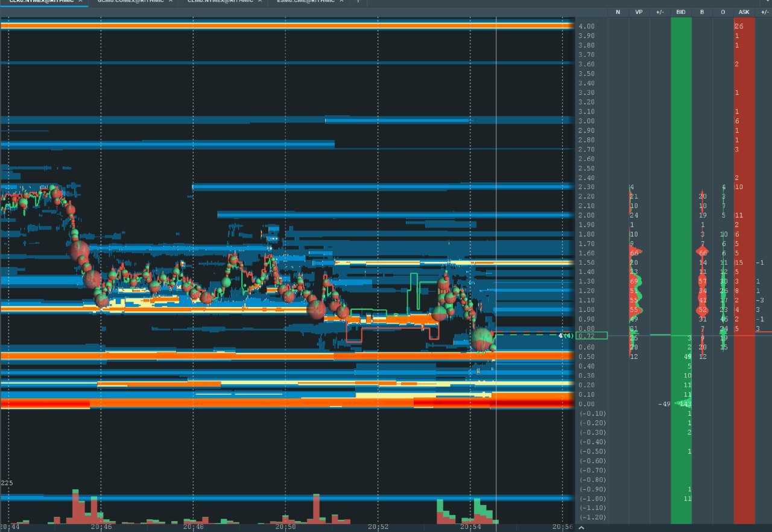Click the (-0.50) price level label
This screenshot has width=772, height=532.
592,451
